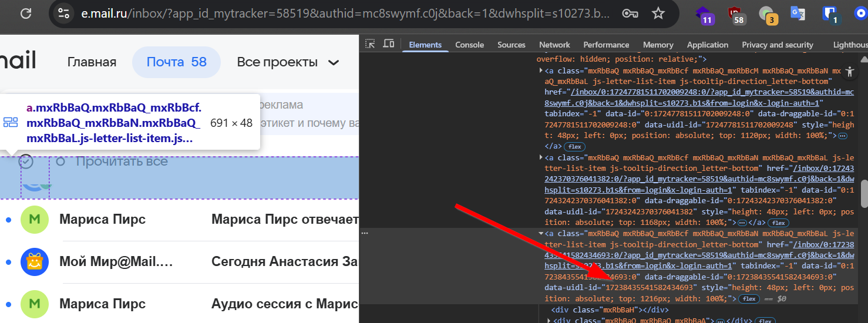Click avatar of 'Аудио сессия' message
Viewport: 868px width, 323px height.
pos(34,304)
